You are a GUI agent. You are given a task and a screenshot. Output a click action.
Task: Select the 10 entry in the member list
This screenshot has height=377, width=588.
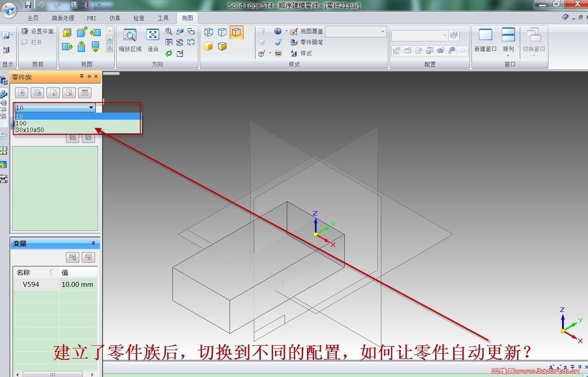[x=78, y=116]
